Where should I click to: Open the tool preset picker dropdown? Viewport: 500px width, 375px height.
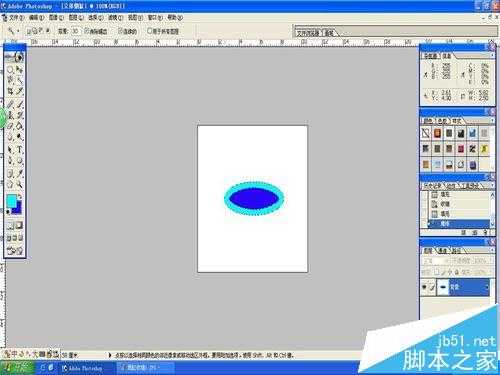pyautogui.click(x=18, y=31)
